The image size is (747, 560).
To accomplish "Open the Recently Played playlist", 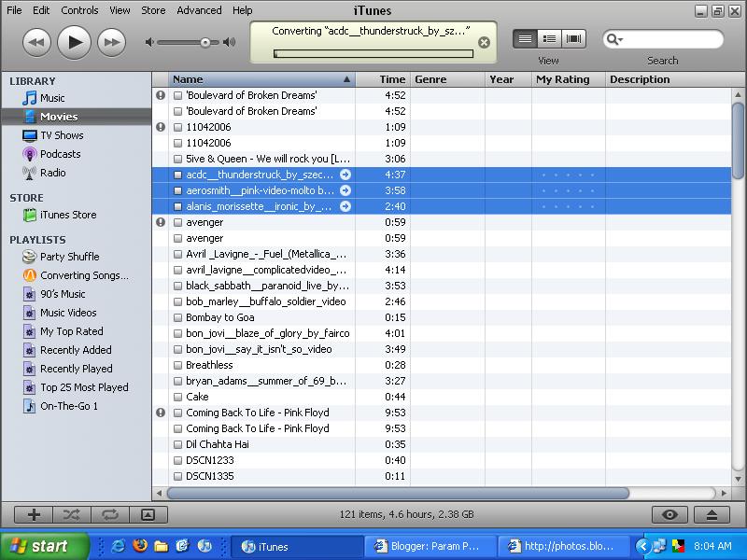I will [x=77, y=369].
